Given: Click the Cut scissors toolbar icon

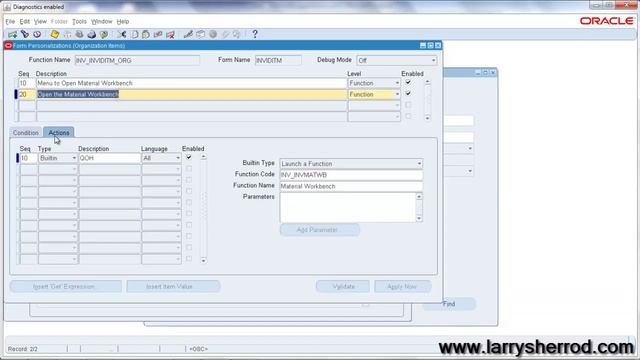Looking at the screenshot, I should tap(122, 34).
